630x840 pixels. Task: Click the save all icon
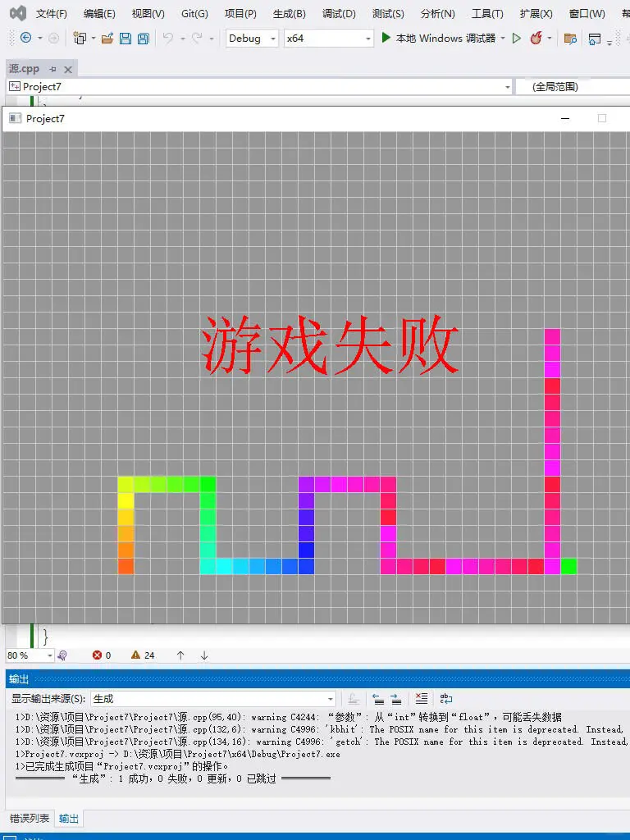[143, 38]
